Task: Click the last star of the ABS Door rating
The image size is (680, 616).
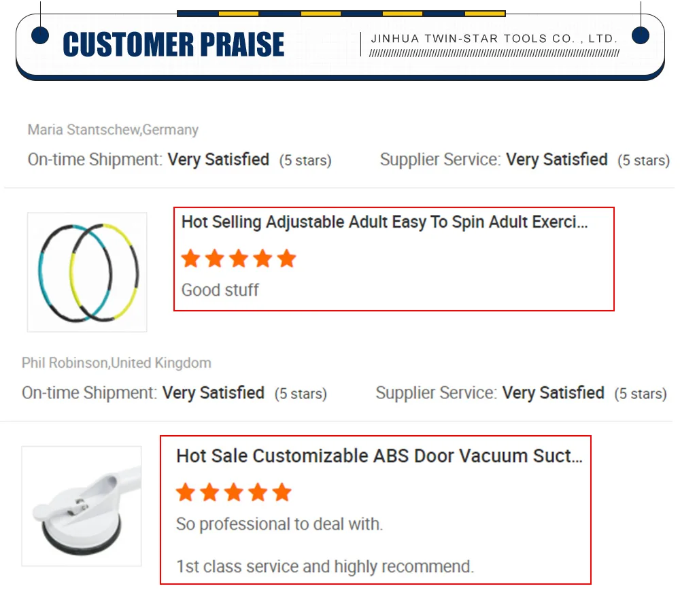Action: point(282,492)
